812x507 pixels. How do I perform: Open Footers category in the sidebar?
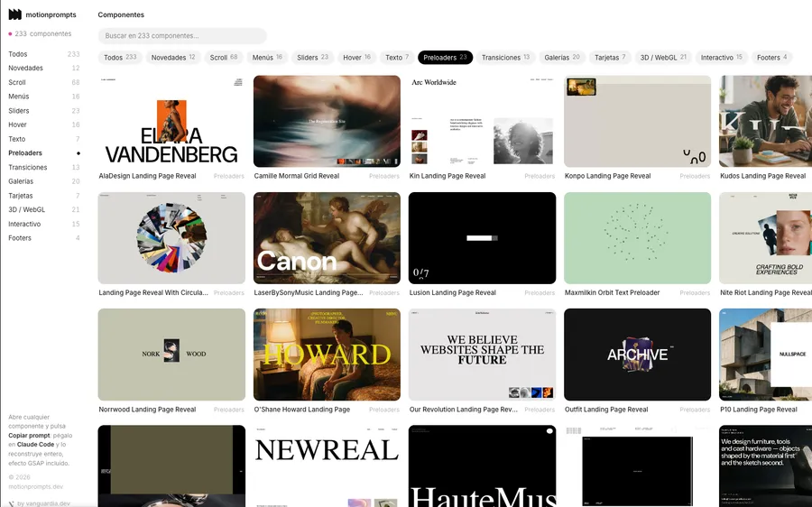tap(44, 238)
